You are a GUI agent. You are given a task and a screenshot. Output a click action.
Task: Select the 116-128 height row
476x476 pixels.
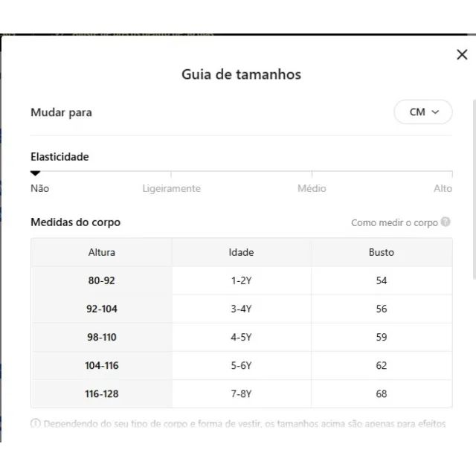(102, 393)
